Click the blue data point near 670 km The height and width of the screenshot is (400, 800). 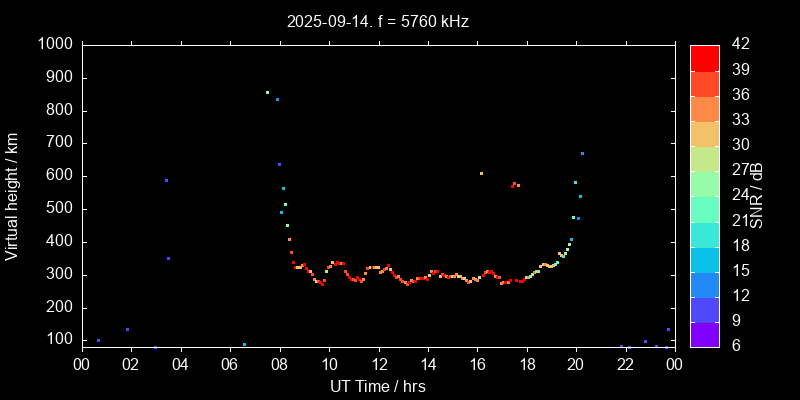pos(582,153)
